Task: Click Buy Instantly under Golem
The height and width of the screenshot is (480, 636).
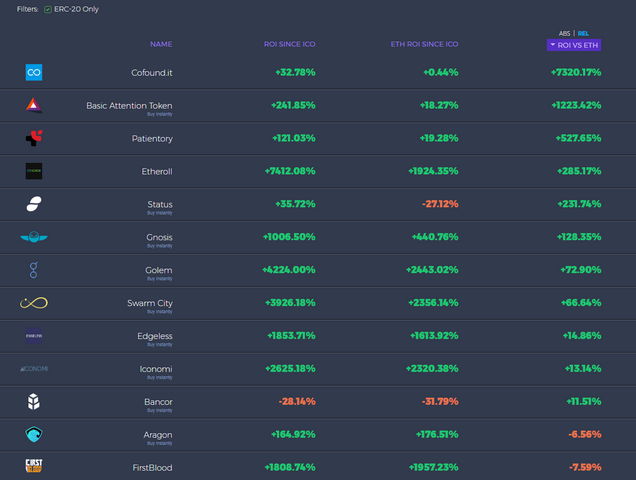Action: (160, 279)
